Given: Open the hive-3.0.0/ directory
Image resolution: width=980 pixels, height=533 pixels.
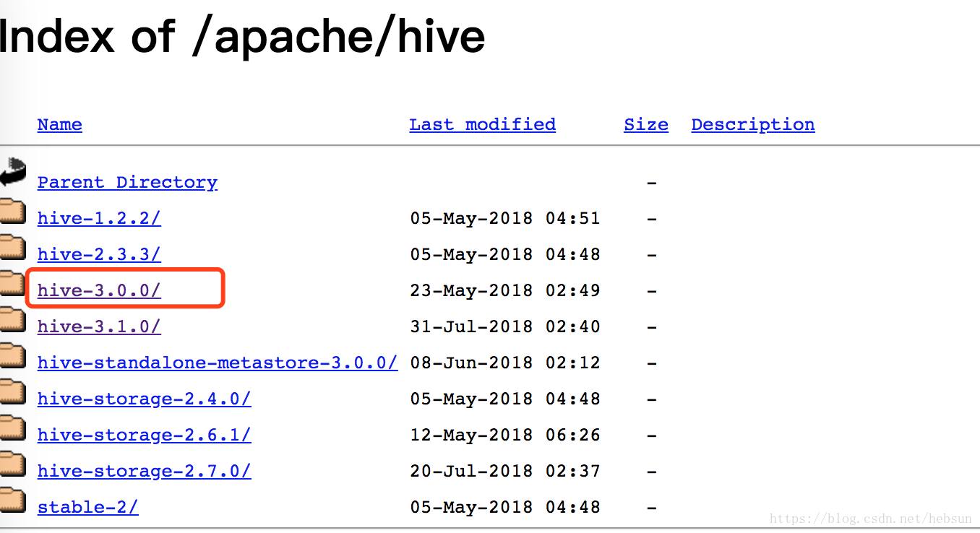Looking at the screenshot, I should [x=99, y=290].
